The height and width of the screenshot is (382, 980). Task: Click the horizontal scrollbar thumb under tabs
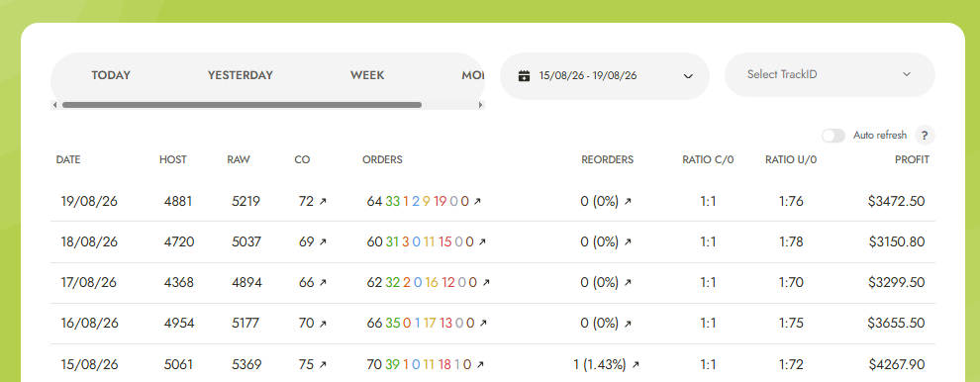pos(242,105)
